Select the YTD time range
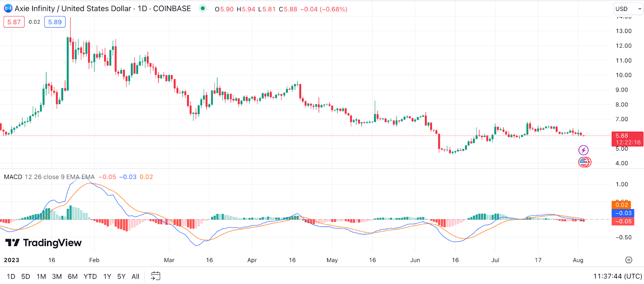Viewport: 644px width, 284px height. [90, 276]
